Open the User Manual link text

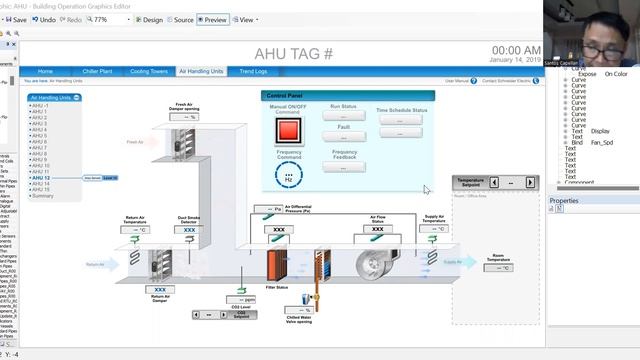point(457,81)
